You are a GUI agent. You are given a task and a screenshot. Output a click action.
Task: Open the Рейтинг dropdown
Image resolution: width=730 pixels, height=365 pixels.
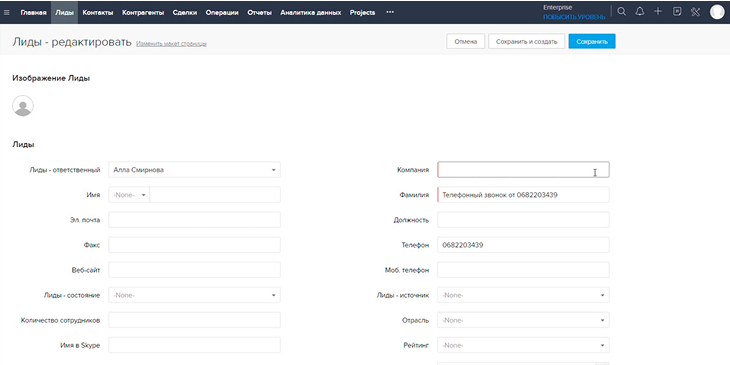click(523, 345)
